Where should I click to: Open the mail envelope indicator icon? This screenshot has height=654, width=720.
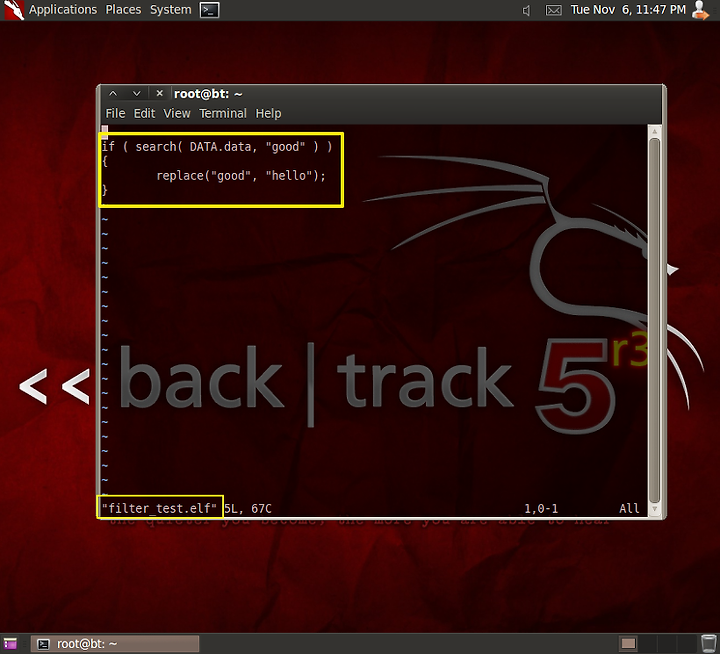coord(553,10)
